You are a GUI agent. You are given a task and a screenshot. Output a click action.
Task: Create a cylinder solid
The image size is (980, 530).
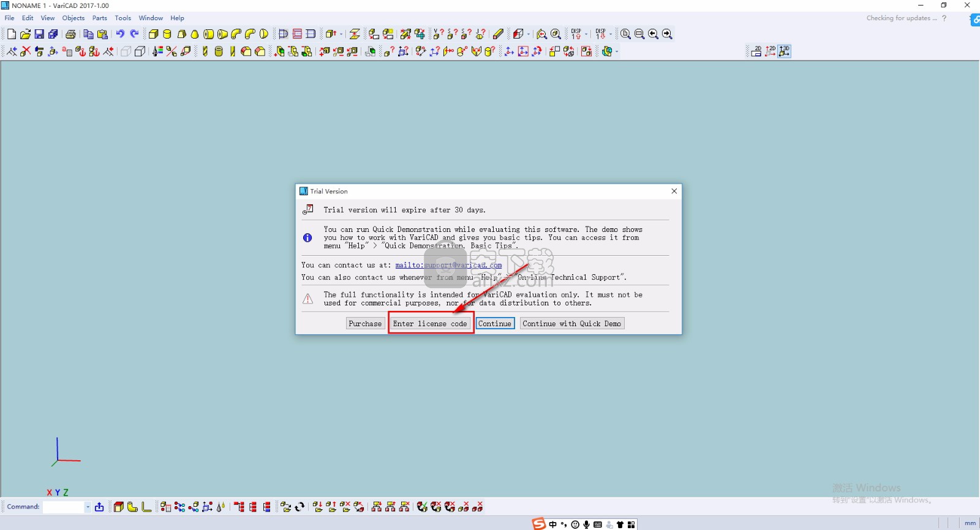coord(167,34)
